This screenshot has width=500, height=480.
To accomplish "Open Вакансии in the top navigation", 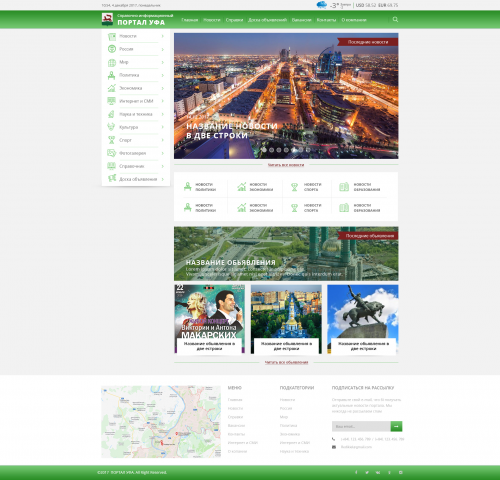I will click(302, 20).
